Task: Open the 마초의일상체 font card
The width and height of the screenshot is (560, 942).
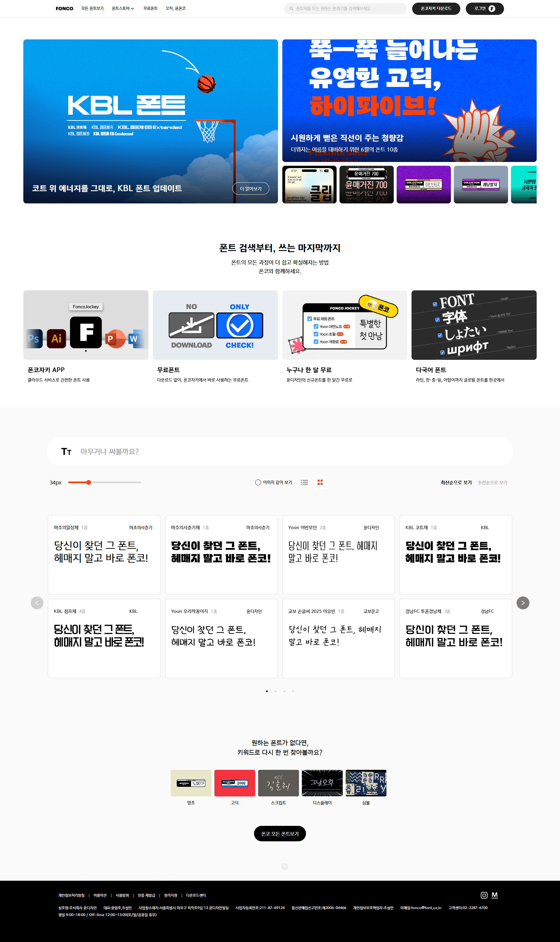Action: click(x=104, y=554)
